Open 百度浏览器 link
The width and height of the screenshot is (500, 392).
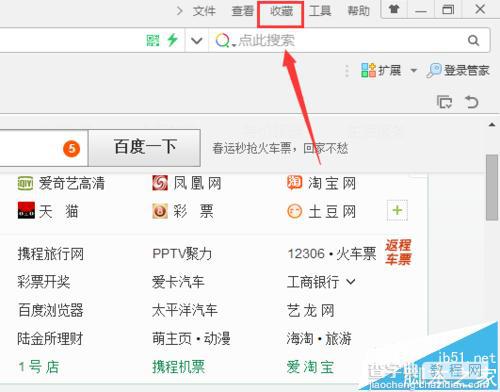pyautogui.click(x=51, y=311)
